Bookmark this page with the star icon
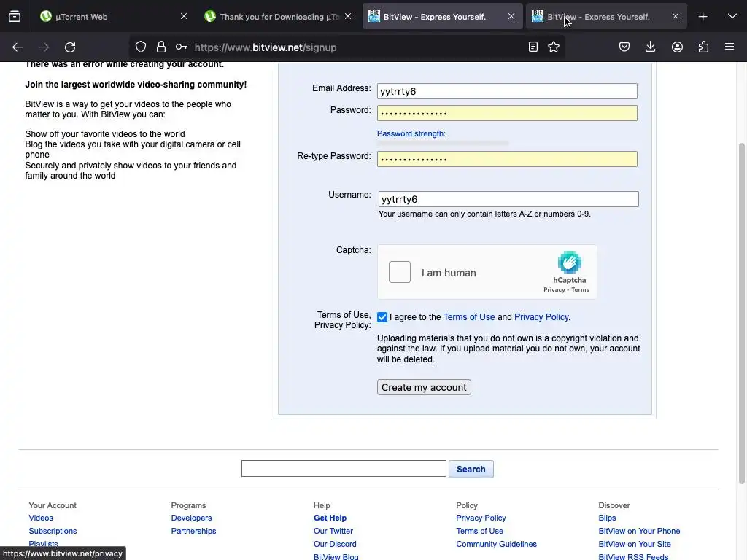747x560 pixels. click(x=554, y=47)
